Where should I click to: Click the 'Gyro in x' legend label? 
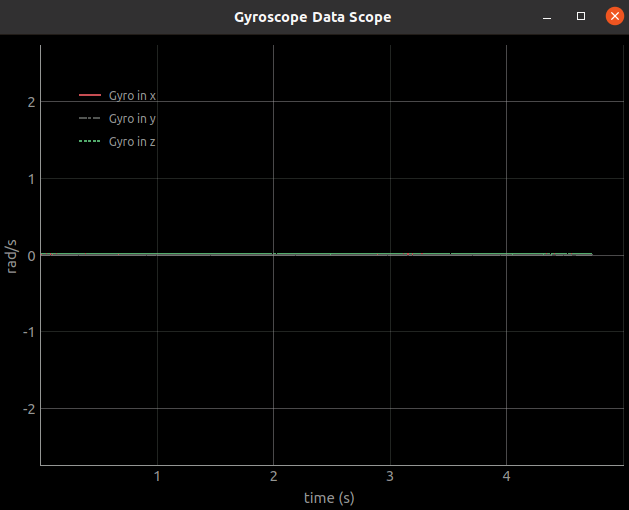132,96
